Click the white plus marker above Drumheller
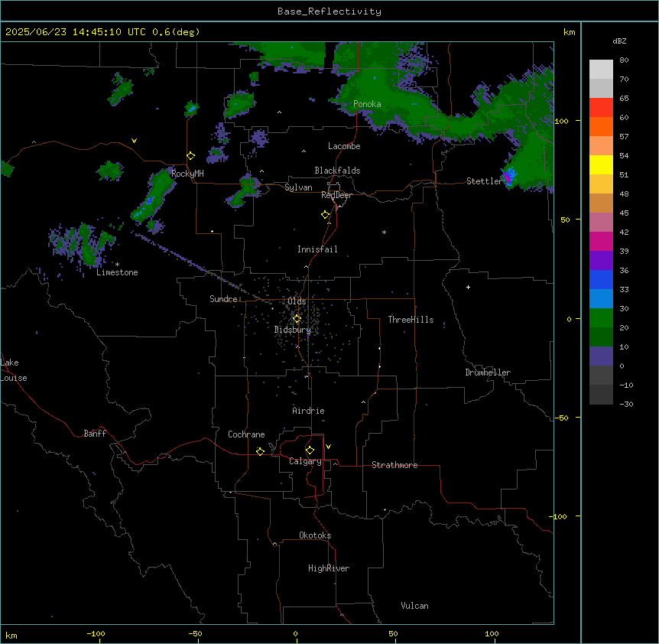Screen dimensions: 659x644 coord(468,287)
